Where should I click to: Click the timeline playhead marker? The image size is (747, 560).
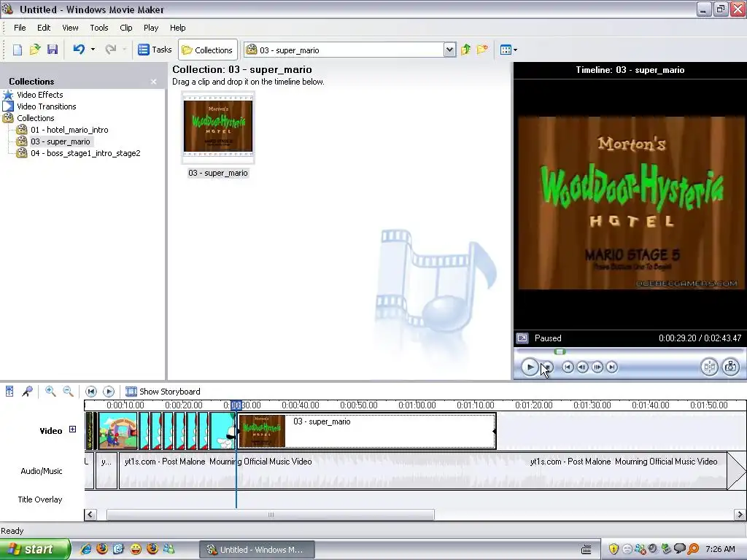236,405
